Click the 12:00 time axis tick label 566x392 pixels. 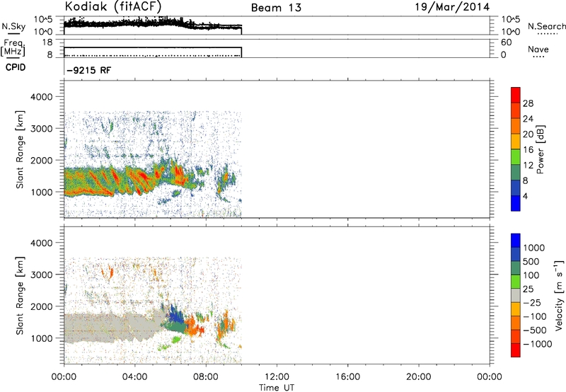pos(277,377)
